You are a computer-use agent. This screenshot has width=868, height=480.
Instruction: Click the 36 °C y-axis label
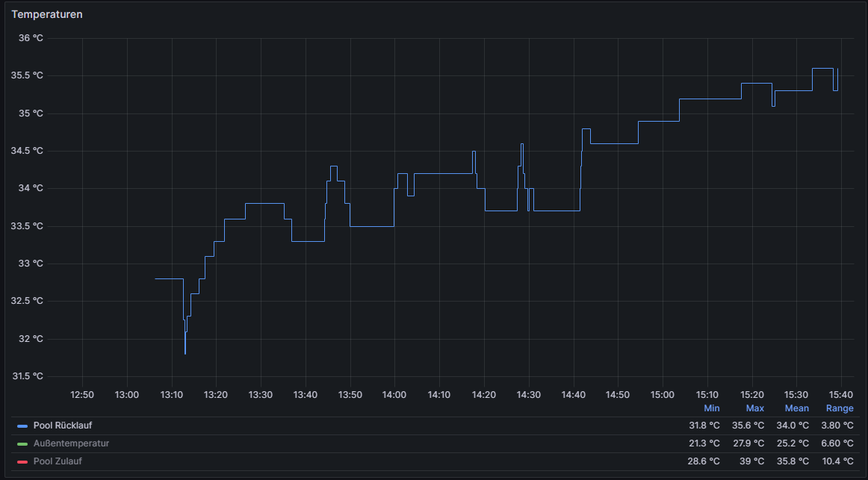coord(31,38)
